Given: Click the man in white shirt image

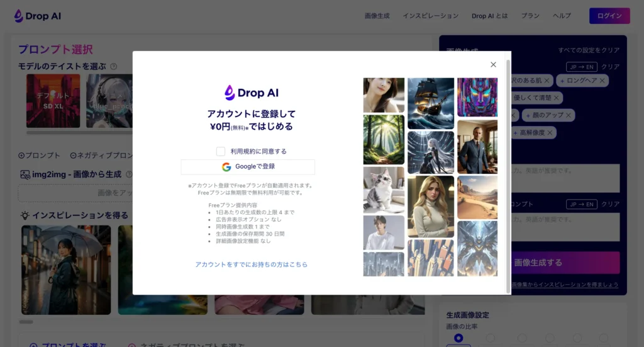Looking at the screenshot, I should (x=384, y=233).
